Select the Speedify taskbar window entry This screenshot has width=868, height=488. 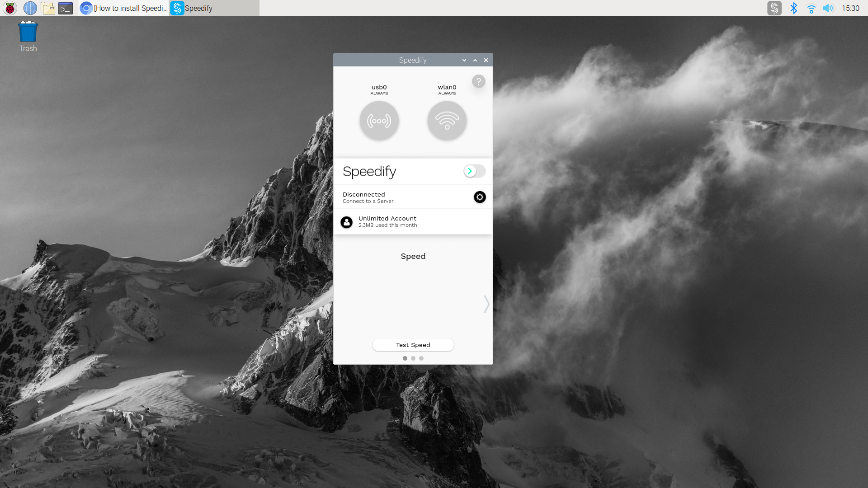pyautogui.click(x=214, y=8)
